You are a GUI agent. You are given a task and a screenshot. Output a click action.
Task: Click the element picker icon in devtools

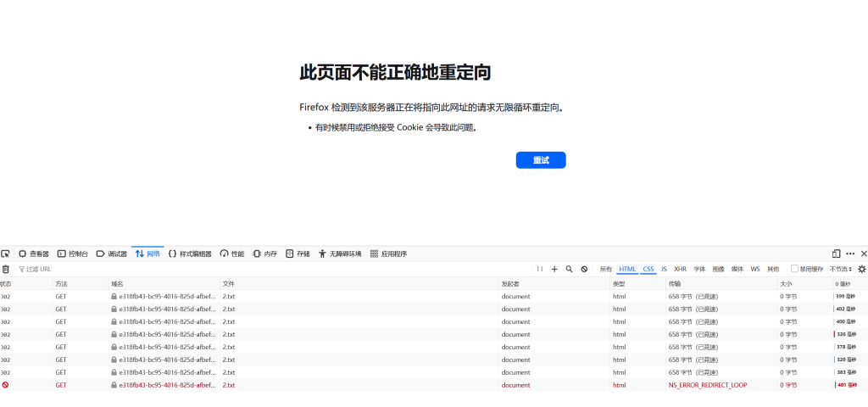(5, 254)
